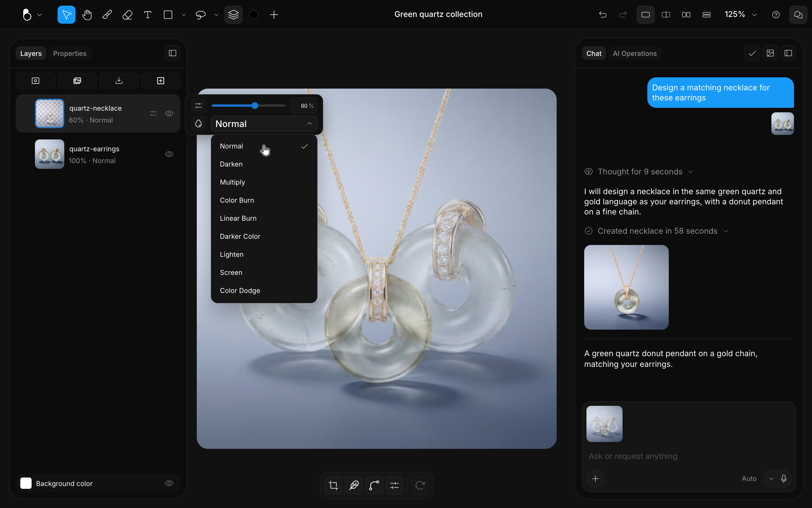The width and height of the screenshot is (812, 508).
Task: Click the adjustments sliders icon in bottom toolbar
Action: coord(395,485)
